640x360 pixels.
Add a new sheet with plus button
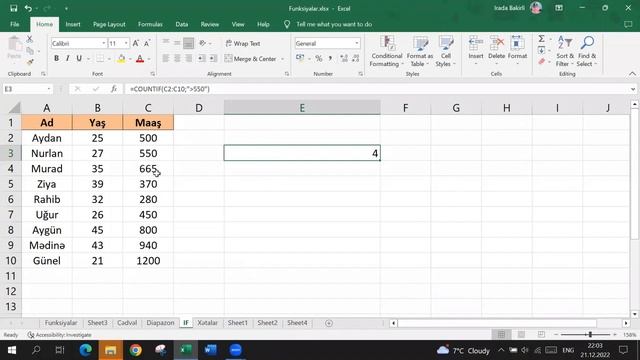(x=329, y=323)
